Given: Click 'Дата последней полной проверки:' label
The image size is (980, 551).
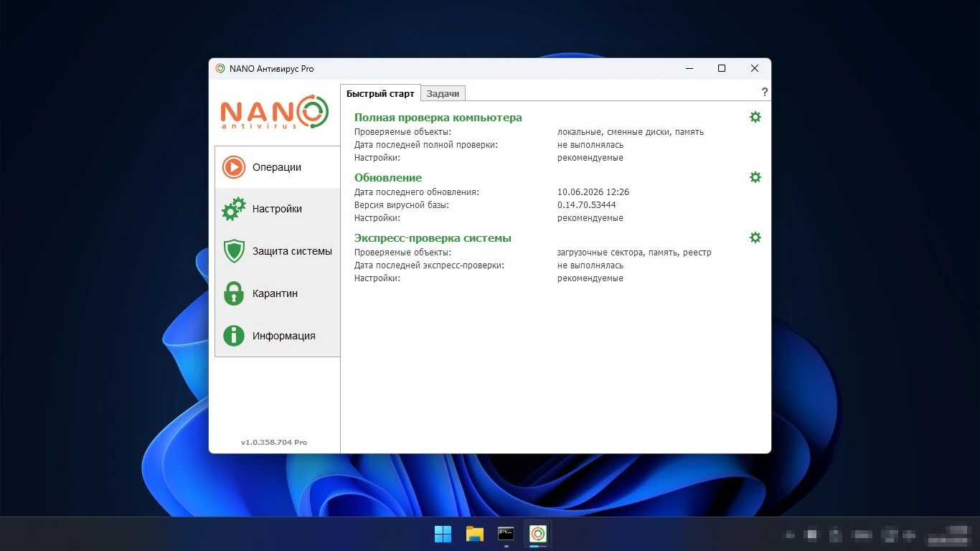Looking at the screenshot, I should (x=426, y=145).
